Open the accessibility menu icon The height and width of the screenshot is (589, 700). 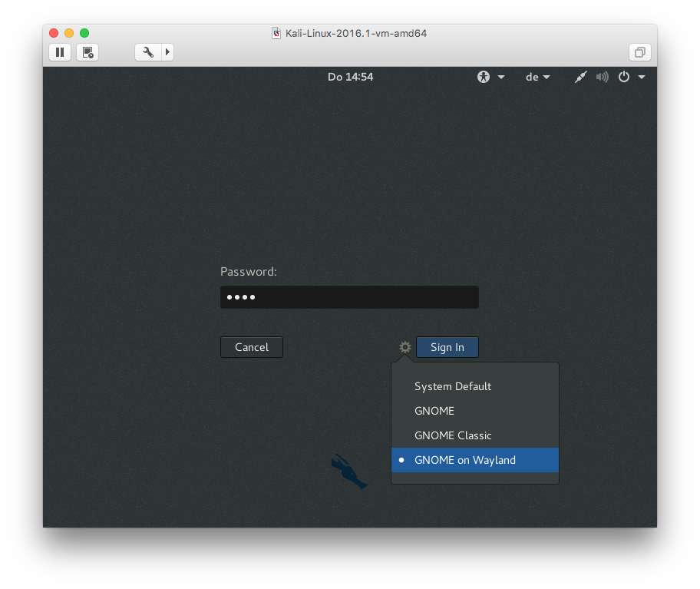pyautogui.click(x=484, y=77)
